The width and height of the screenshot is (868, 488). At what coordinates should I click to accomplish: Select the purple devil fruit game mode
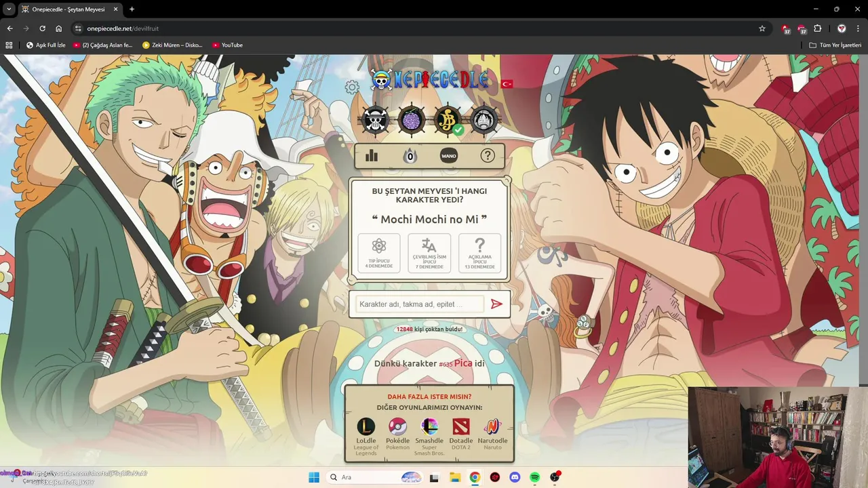coord(412,120)
